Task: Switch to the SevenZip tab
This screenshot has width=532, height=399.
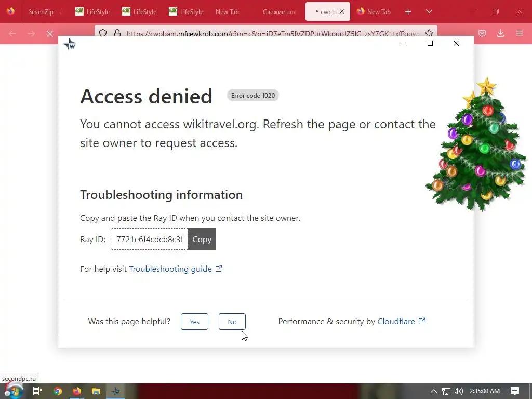Action: point(46,11)
